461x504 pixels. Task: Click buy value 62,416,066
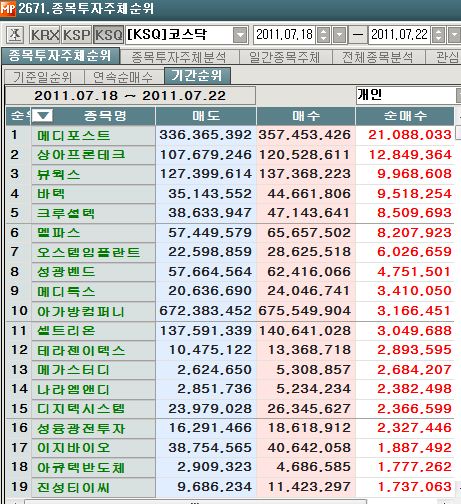click(x=309, y=272)
